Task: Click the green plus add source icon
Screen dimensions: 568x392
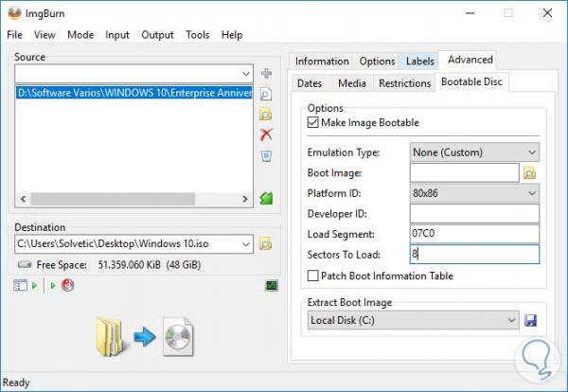Action: [x=266, y=74]
